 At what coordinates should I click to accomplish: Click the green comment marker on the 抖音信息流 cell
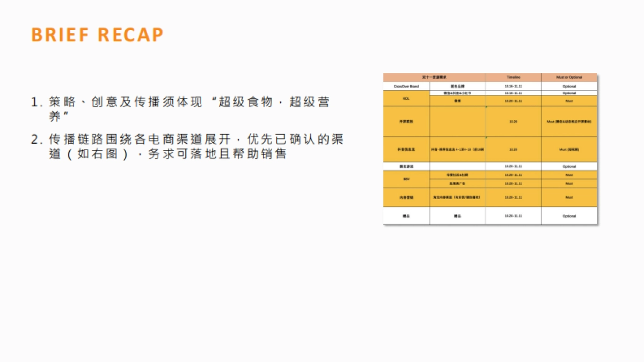(x=486, y=138)
